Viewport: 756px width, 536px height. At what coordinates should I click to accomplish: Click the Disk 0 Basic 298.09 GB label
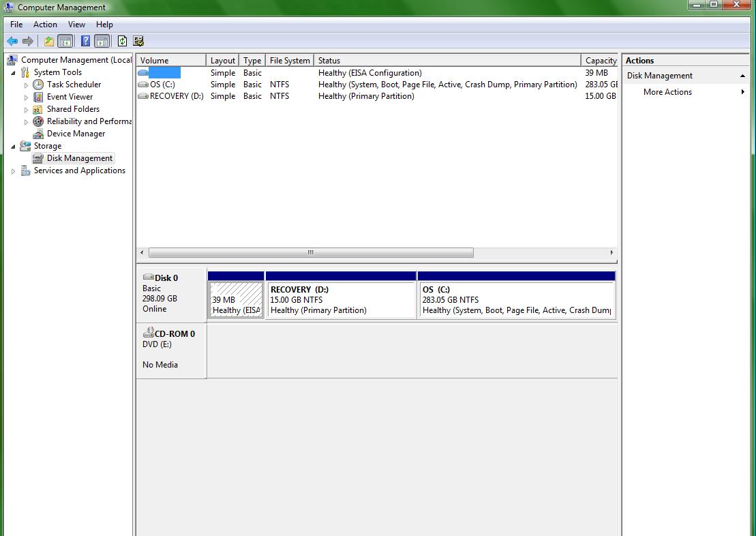[171, 295]
